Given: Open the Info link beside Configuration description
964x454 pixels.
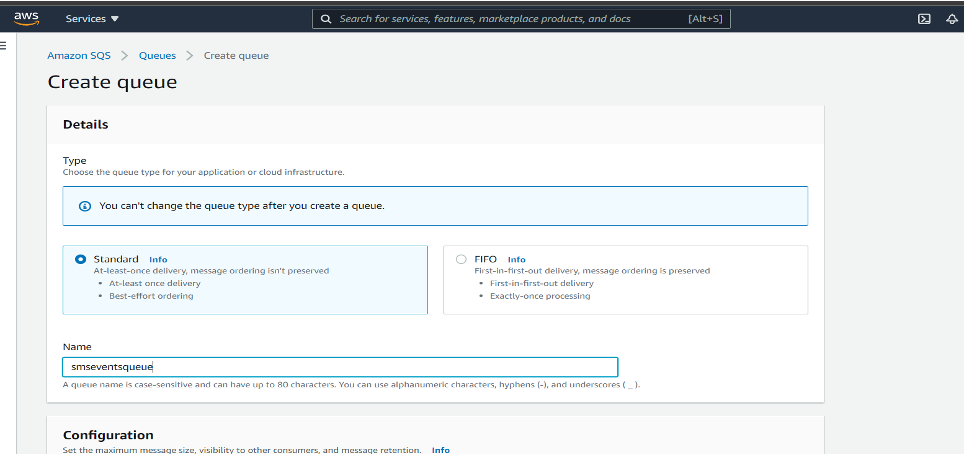Looking at the screenshot, I should 440,450.
